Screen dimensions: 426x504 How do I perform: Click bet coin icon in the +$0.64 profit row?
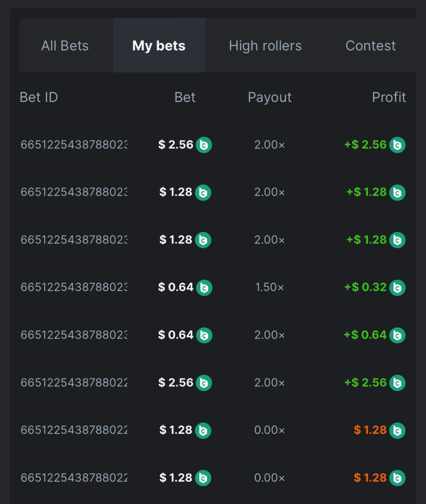(x=204, y=335)
